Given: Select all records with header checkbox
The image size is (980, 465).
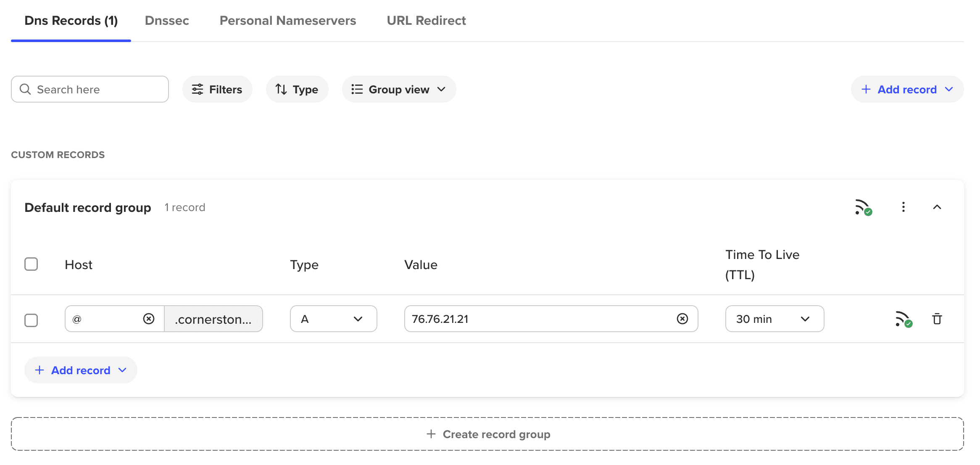Looking at the screenshot, I should coord(31,264).
